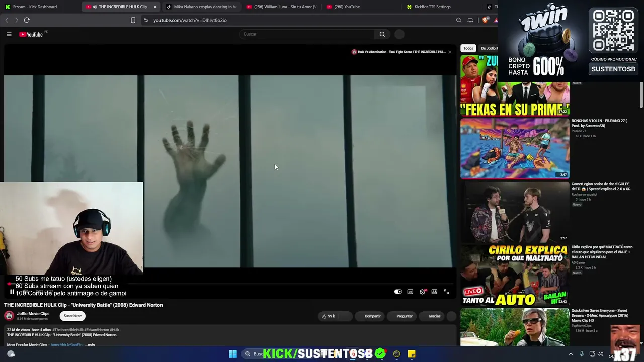Open the Windows Start menu
The width and height of the screenshot is (644, 362).
[x=233, y=354]
